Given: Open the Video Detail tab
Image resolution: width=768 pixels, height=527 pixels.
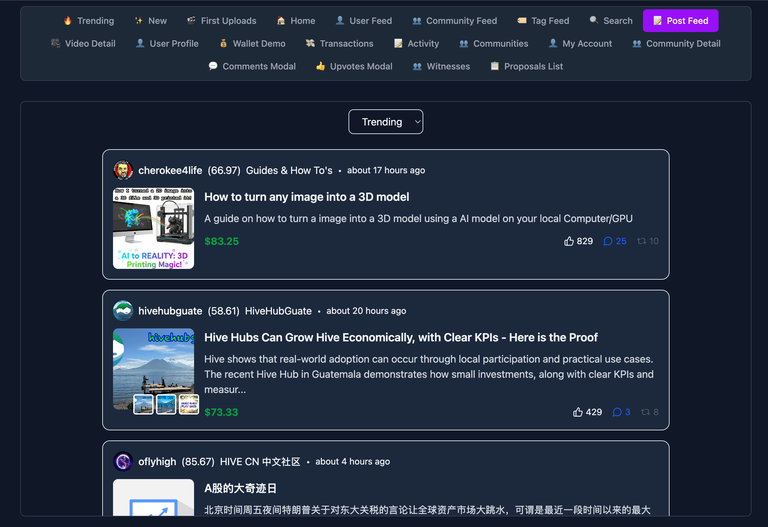Looking at the screenshot, I should pos(83,44).
